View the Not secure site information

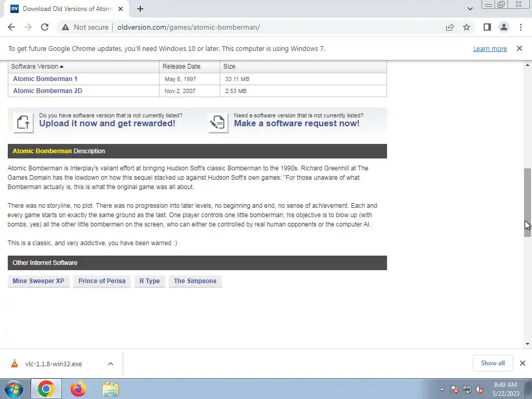[x=85, y=27]
